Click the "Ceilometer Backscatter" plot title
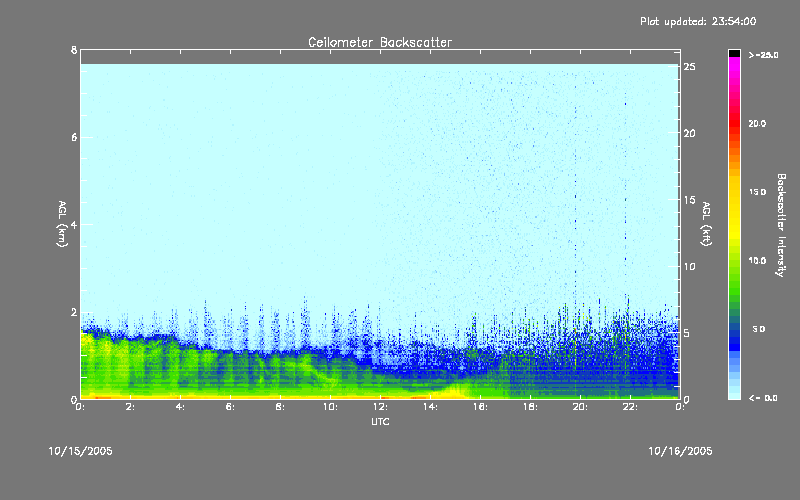The image size is (800, 500). coord(380,42)
